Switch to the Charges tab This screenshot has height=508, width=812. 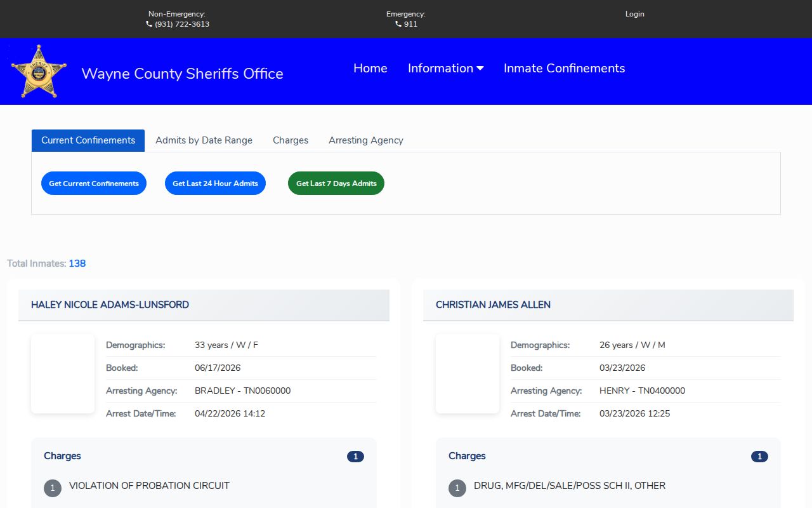coord(291,140)
